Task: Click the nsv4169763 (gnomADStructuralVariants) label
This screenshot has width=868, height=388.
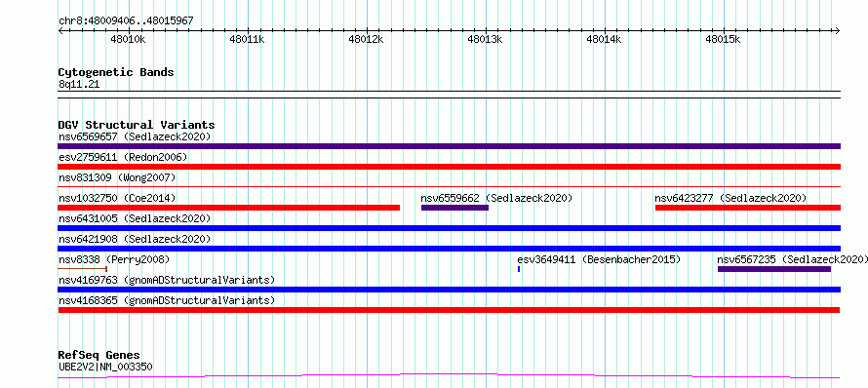Action: coord(167,280)
